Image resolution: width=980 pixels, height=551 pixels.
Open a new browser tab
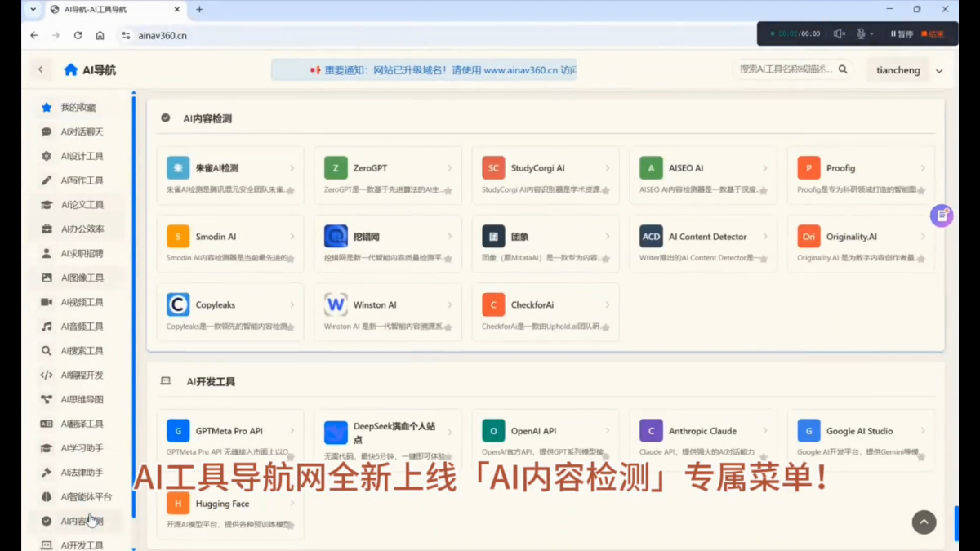coord(199,10)
